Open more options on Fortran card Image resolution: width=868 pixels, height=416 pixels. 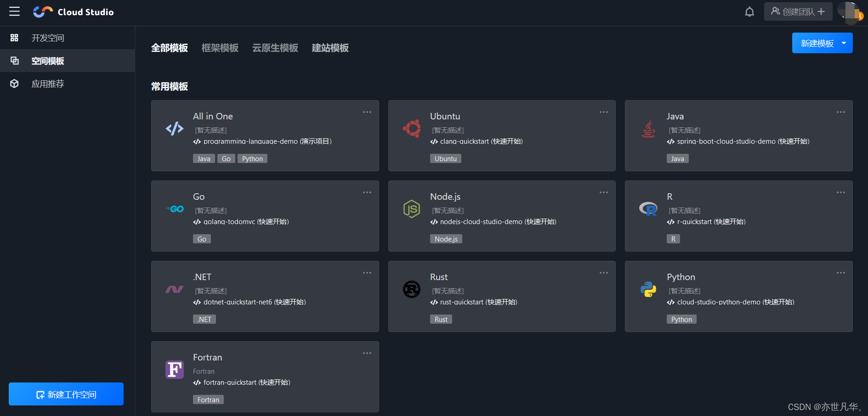pos(367,353)
